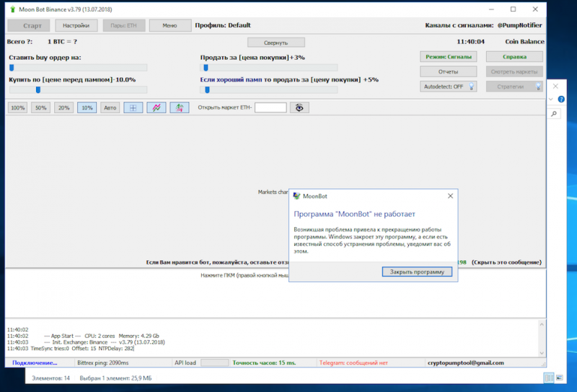Click the 11:40:04 clock text
577x392 pixels.
tap(471, 42)
